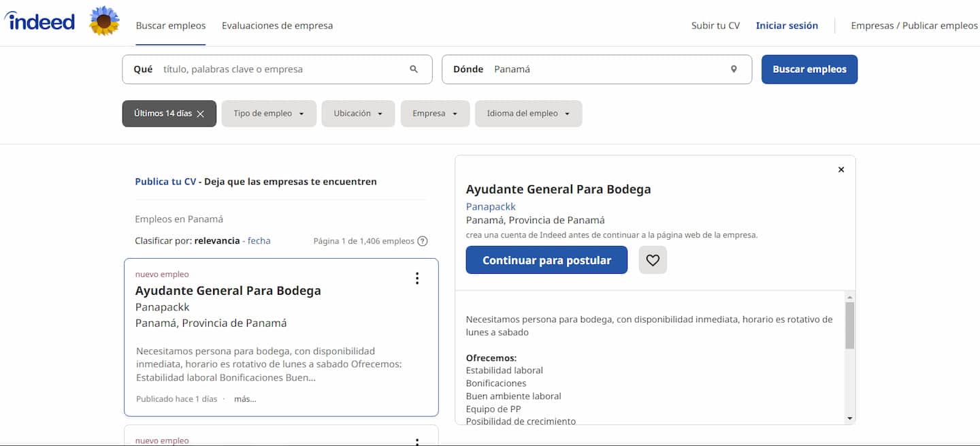Click 'Buen ambiente laboral' line
This screenshot has height=446, width=980.
(x=514, y=396)
